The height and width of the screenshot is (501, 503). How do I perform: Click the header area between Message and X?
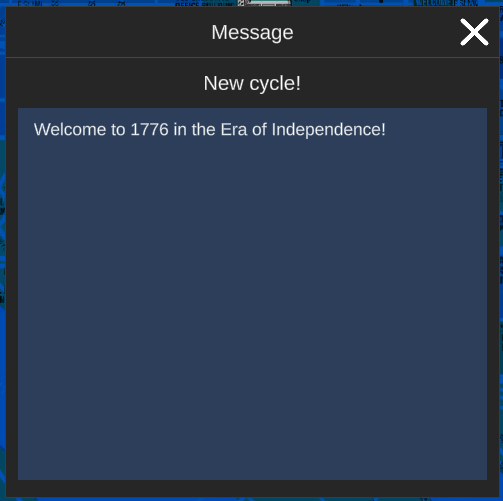click(377, 32)
